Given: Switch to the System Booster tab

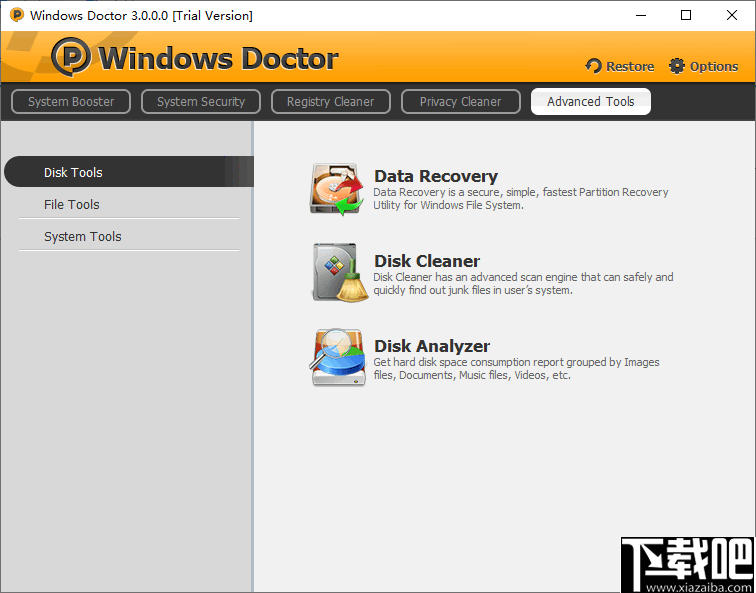Looking at the screenshot, I should (x=71, y=102).
